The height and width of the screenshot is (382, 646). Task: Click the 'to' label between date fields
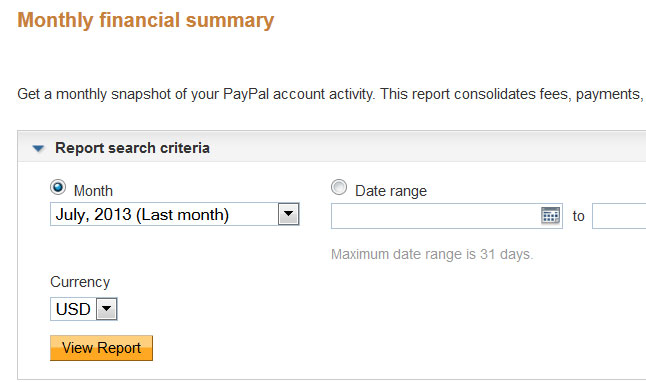[578, 216]
